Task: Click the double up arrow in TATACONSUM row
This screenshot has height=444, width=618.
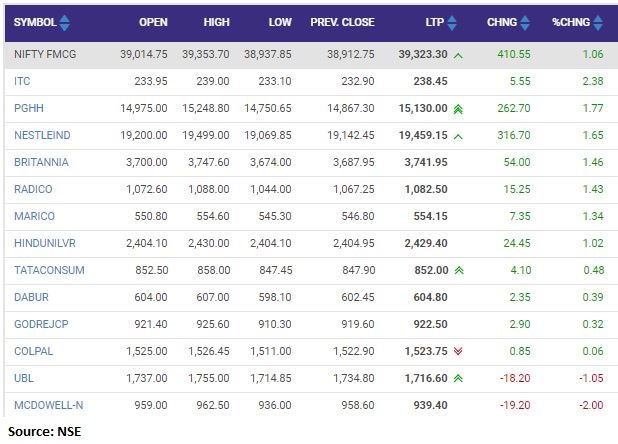Action: (x=459, y=270)
